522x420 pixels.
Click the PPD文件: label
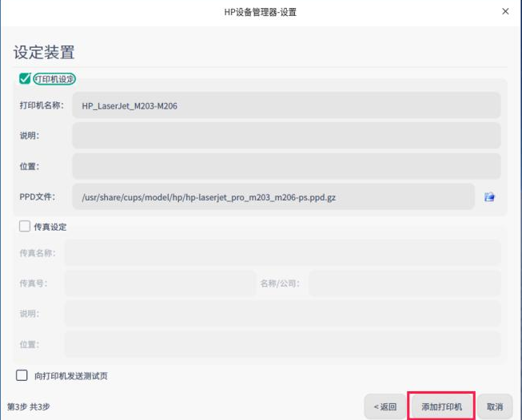(x=38, y=197)
